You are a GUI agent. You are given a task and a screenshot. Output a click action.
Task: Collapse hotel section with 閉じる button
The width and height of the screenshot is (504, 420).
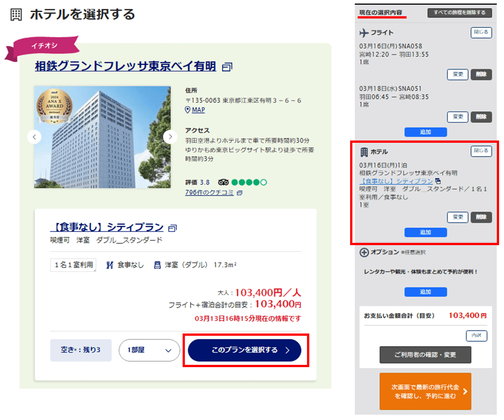(x=481, y=151)
